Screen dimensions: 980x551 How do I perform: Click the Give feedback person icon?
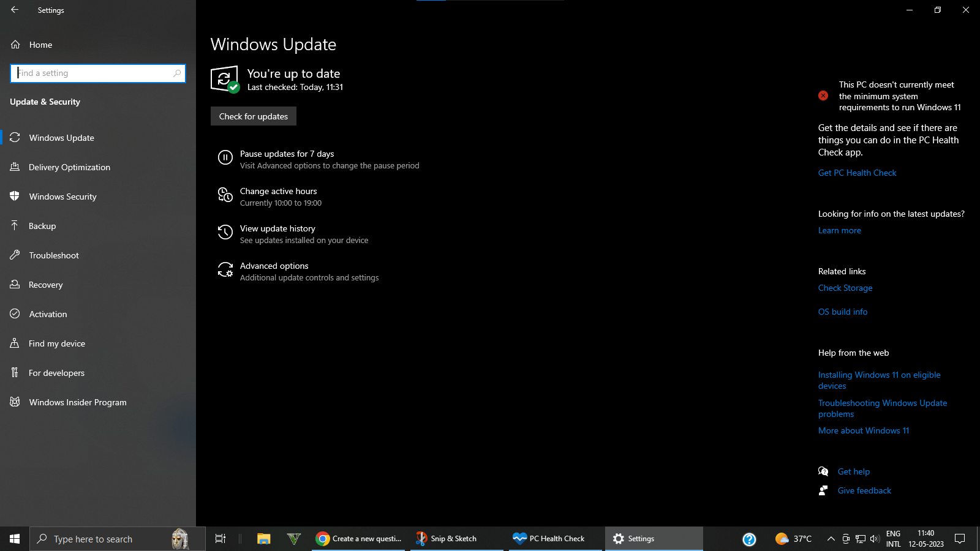(823, 490)
